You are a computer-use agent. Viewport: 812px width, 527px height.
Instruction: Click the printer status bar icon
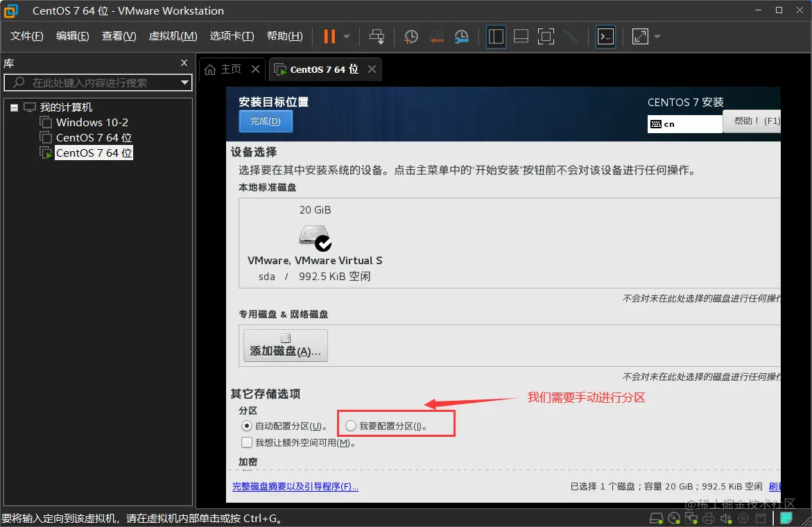709,518
